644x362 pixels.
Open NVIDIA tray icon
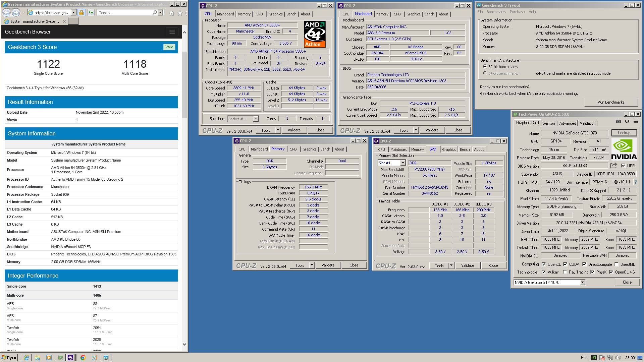coord(594,358)
